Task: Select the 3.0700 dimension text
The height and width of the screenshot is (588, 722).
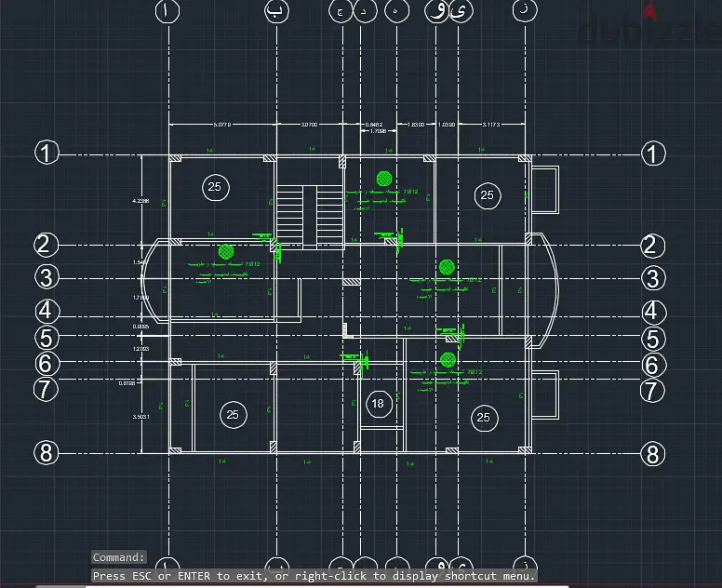Action: [309, 125]
